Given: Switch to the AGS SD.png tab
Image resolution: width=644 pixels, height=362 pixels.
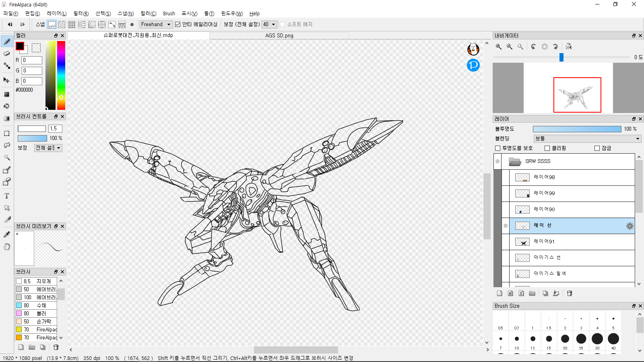Looking at the screenshot, I should pyautogui.click(x=279, y=35).
